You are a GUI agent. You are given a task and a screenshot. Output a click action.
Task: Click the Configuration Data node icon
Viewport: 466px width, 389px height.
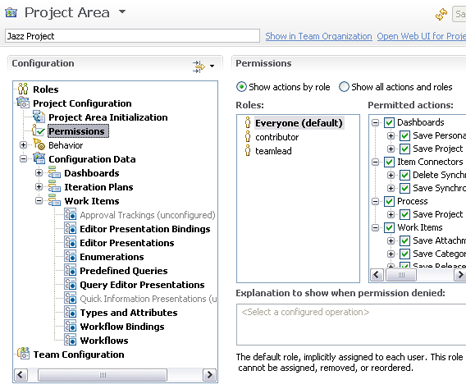pyautogui.click(x=39, y=159)
